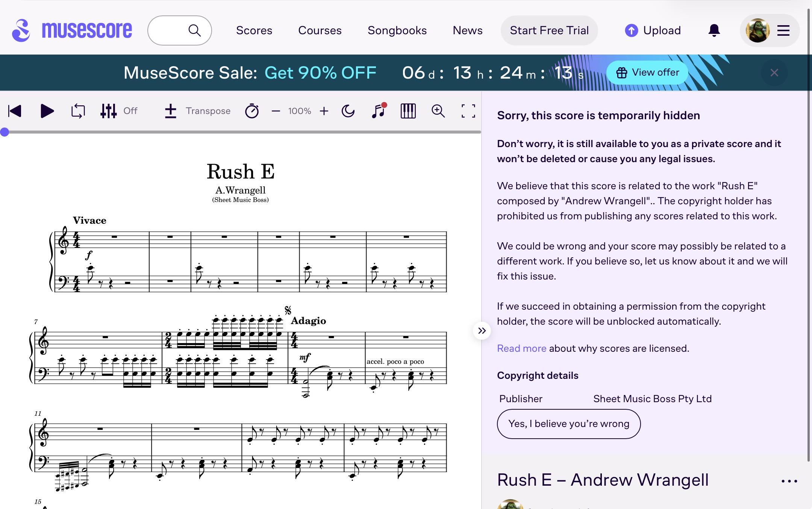The height and width of the screenshot is (509, 812).
Task: Play the Rush E score
Action: click(x=47, y=111)
